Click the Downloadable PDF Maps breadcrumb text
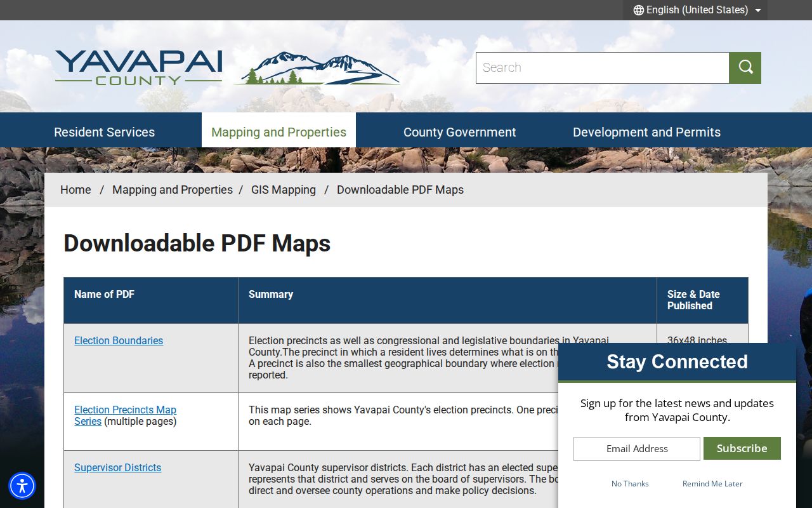 point(400,190)
